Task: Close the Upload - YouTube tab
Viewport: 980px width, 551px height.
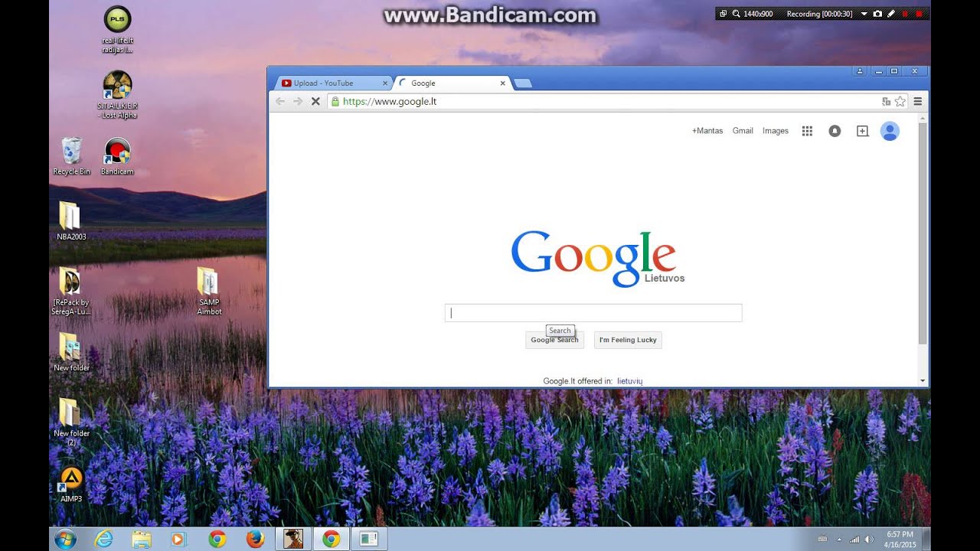Action: [x=385, y=83]
